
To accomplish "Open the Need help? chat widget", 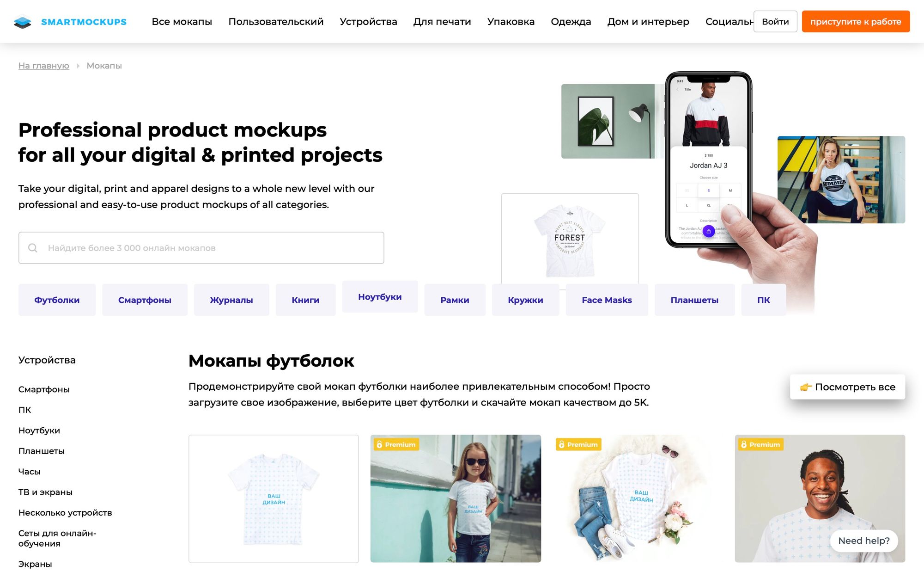I will (863, 541).
